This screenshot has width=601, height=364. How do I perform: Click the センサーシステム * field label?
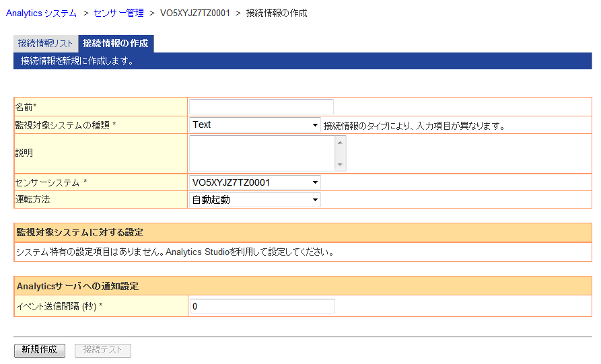[x=51, y=183]
